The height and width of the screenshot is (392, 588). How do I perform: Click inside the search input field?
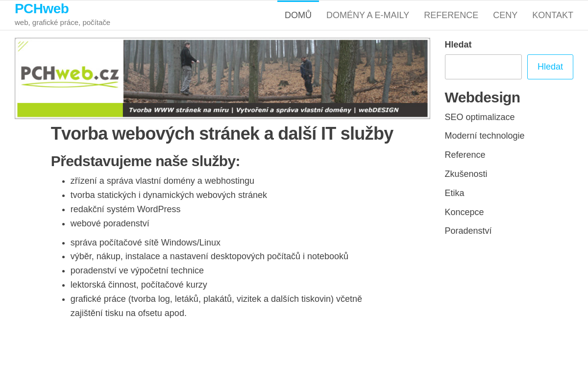(x=483, y=67)
